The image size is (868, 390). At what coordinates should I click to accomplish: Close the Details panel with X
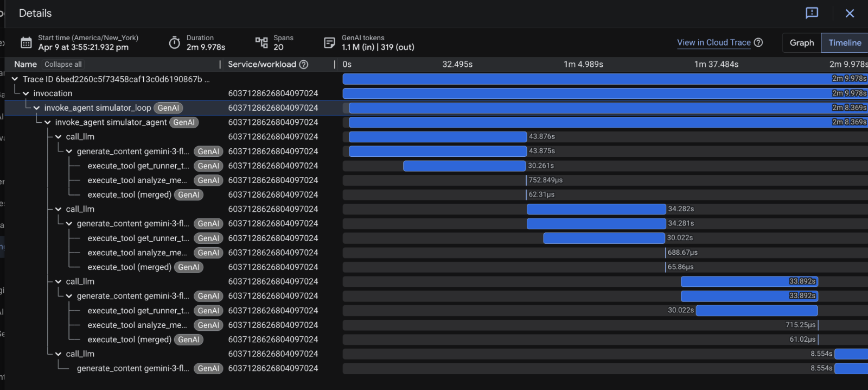850,13
